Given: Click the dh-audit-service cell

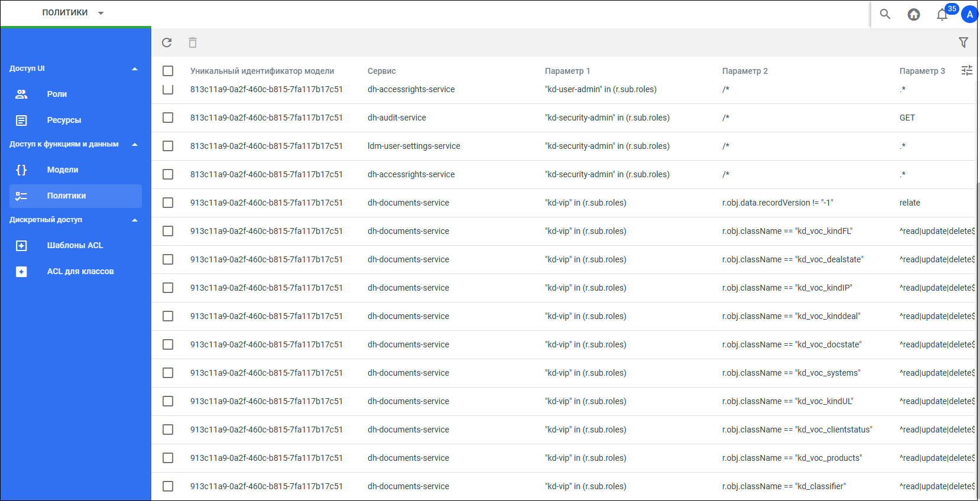Looking at the screenshot, I should [397, 118].
